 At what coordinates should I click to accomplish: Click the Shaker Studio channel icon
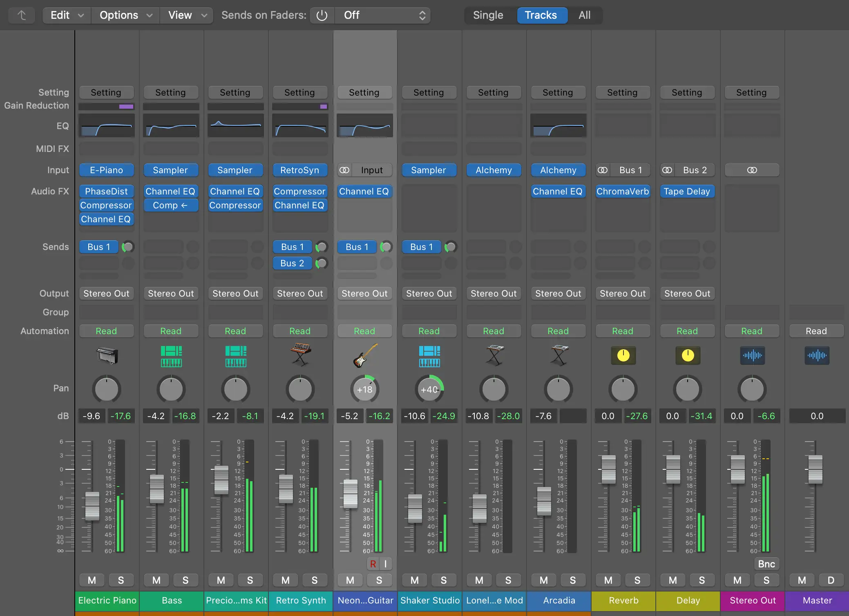pos(429,356)
